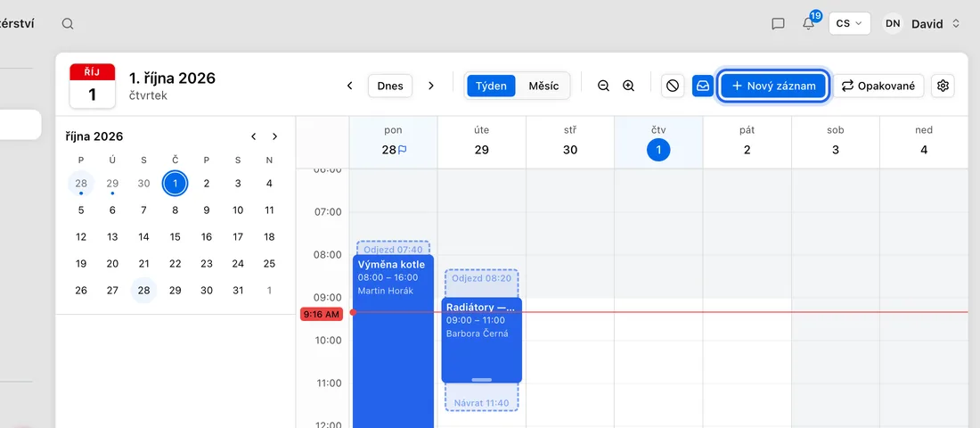Toggle the blocked-time circle-slash icon
Image resolution: width=980 pixels, height=428 pixels.
point(673,86)
